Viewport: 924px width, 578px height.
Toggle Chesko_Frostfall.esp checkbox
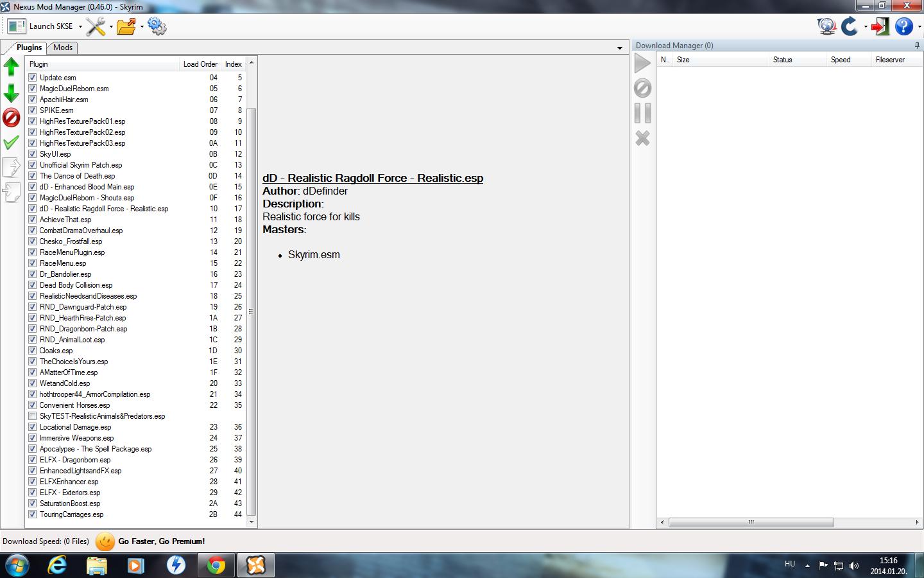[33, 241]
